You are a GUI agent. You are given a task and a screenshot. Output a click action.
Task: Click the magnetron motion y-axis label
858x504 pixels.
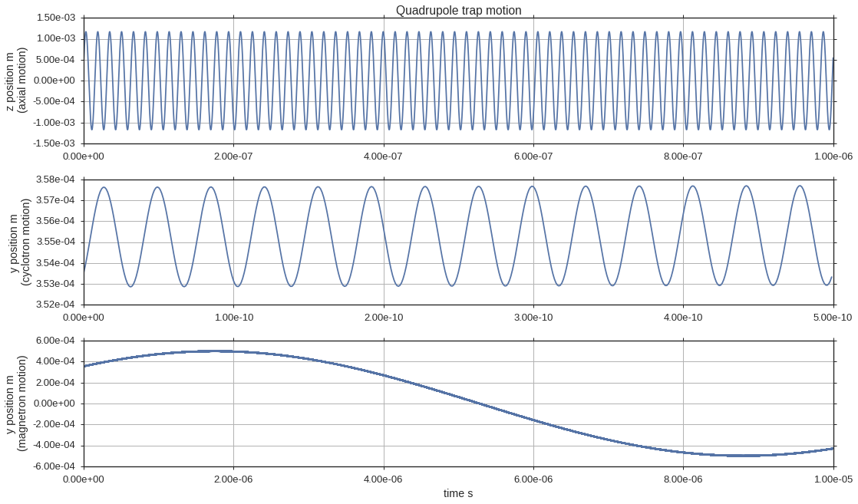[x=16, y=403]
